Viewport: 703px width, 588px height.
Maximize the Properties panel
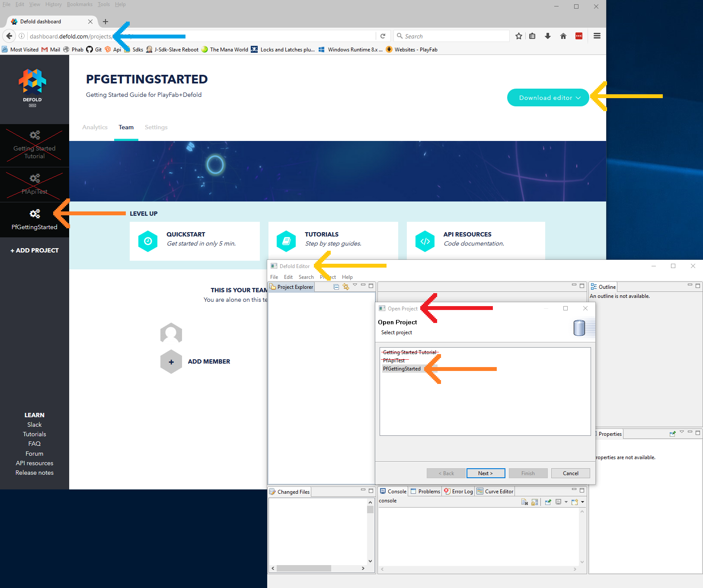point(698,432)
